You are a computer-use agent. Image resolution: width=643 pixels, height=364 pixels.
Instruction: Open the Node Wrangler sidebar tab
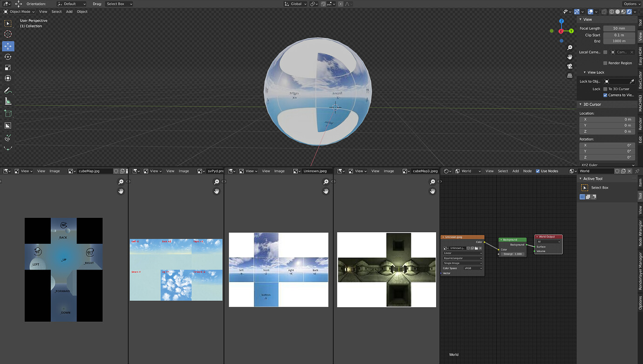point(640,233)
